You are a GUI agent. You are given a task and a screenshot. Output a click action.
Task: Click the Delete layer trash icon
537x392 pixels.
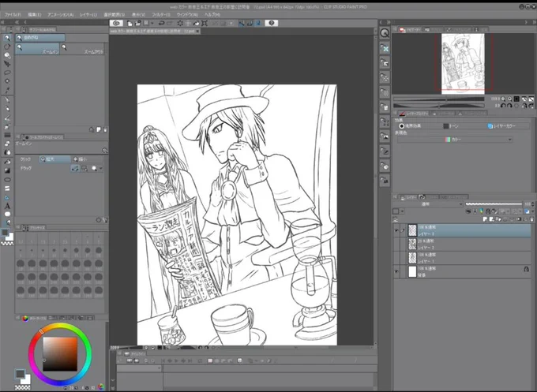[531, 219]
